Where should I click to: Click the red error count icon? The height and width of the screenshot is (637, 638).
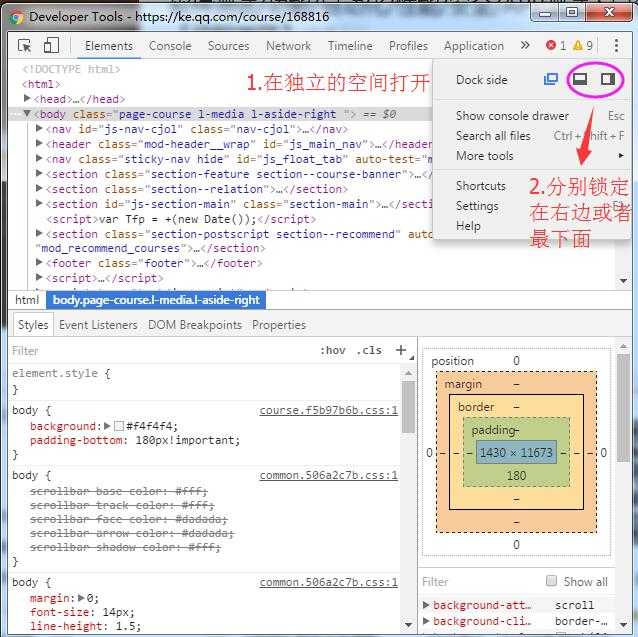click(x=551, y=45)
